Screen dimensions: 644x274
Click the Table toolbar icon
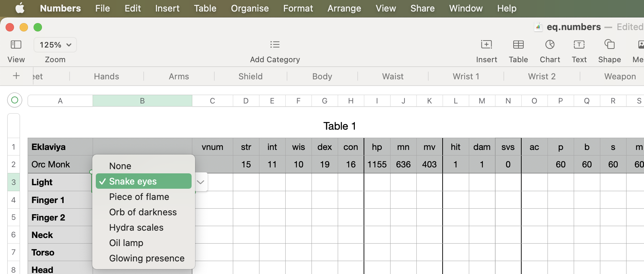518,45
